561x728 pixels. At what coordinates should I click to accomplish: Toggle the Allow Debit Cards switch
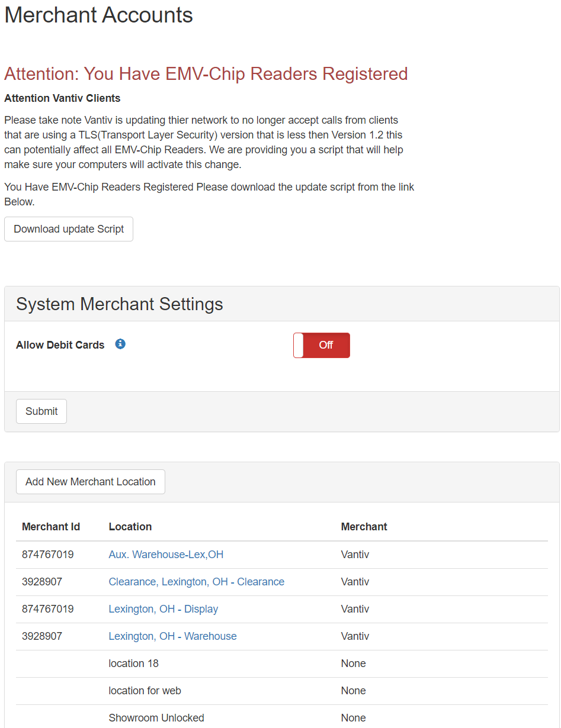322,345
